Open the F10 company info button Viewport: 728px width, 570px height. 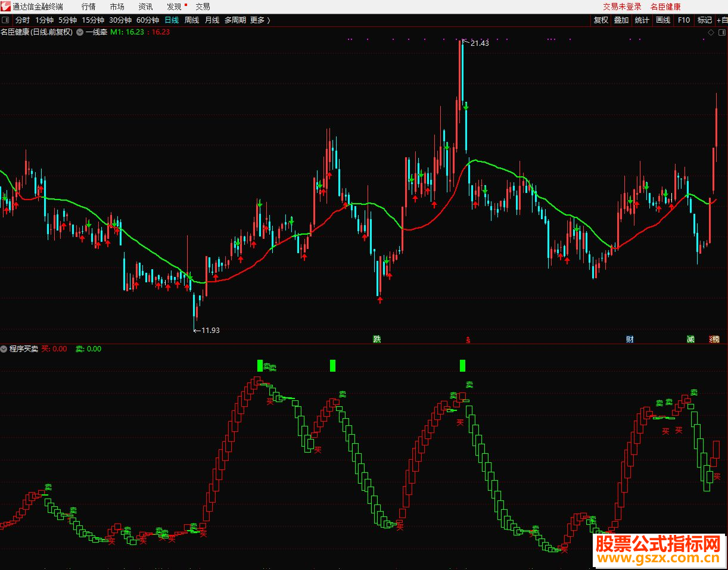(684, 20)
